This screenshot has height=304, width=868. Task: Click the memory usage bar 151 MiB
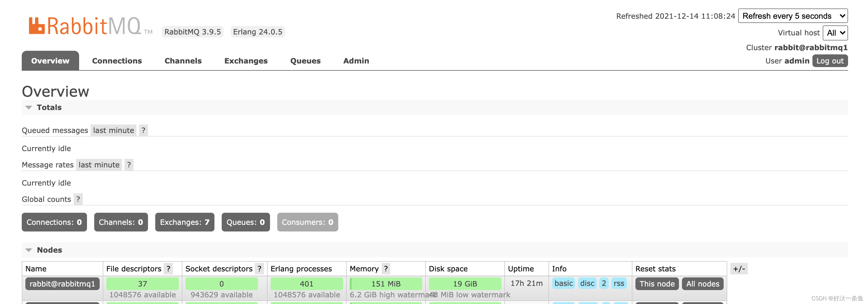pos(386,283)
